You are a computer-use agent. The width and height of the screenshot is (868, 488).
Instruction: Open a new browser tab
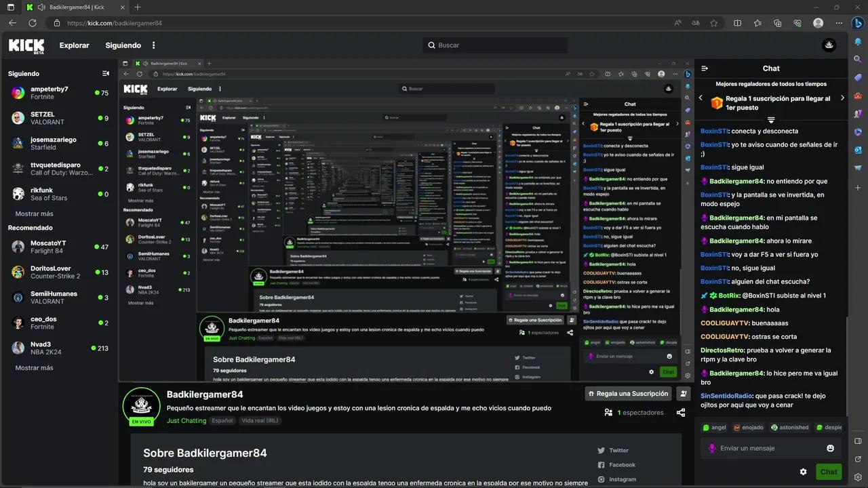pyautogui.click(x=138, y=7)
